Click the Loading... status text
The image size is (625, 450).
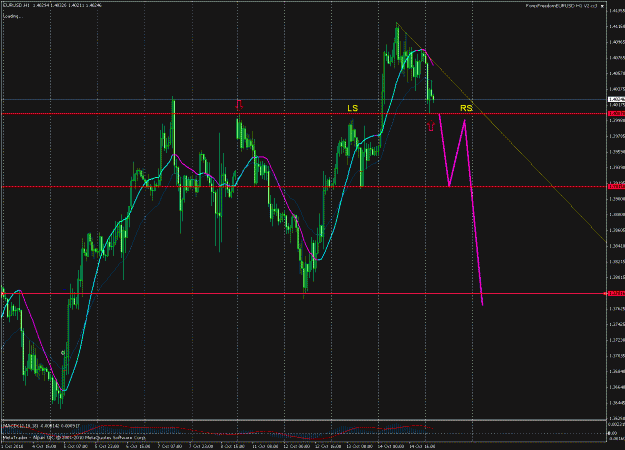[13, 16]
